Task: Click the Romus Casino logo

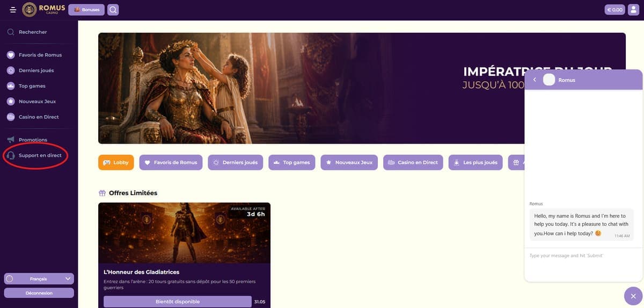Action: pyautogui.click(x=44, y=10)
